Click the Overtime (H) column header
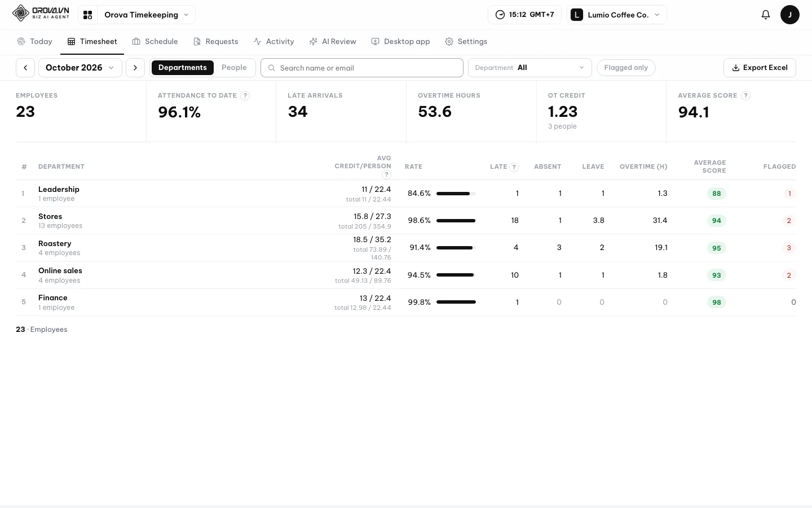812x508 pixels. coord(643,167)
